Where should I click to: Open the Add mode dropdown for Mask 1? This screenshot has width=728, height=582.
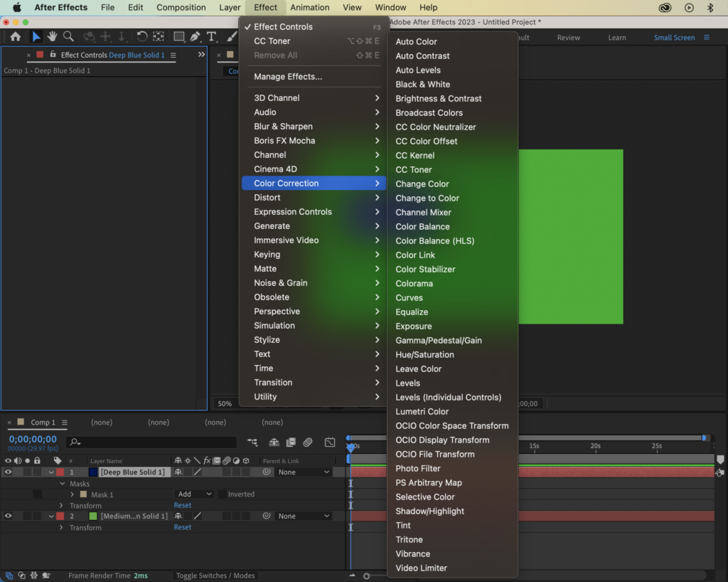tap(193, 494)
